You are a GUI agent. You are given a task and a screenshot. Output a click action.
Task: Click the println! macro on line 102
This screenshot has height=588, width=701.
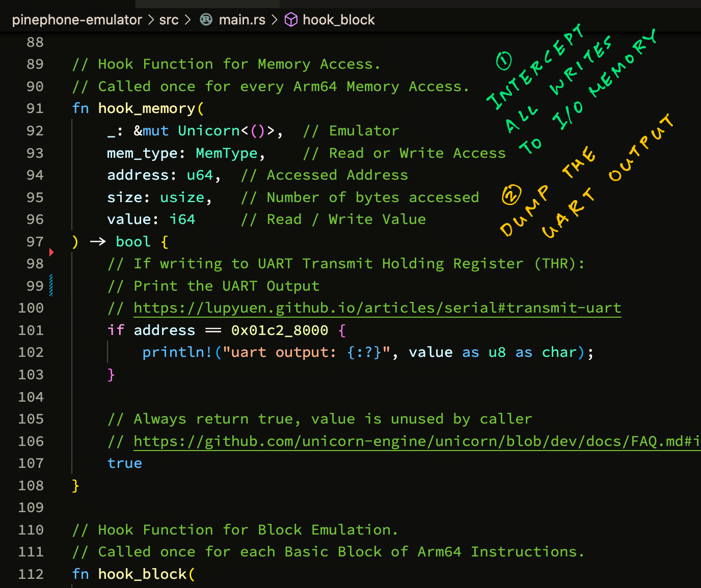point(177,352)
